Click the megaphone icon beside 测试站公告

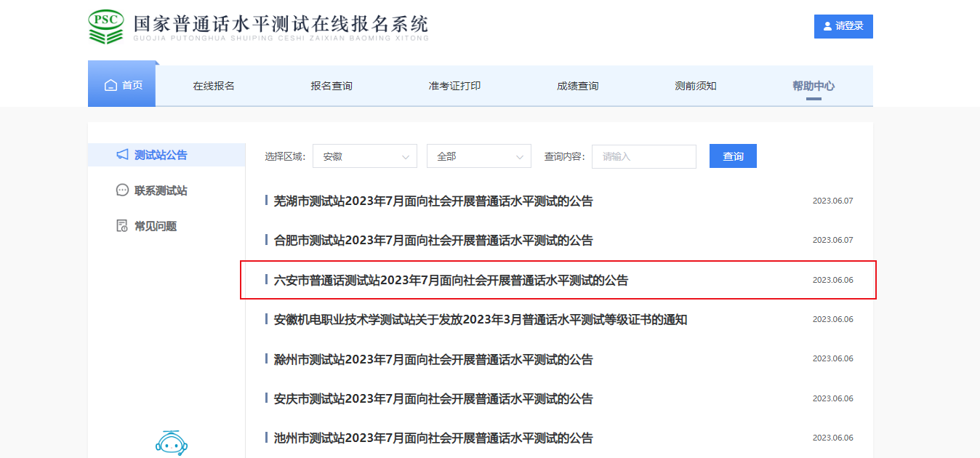[x=122, y=155]
